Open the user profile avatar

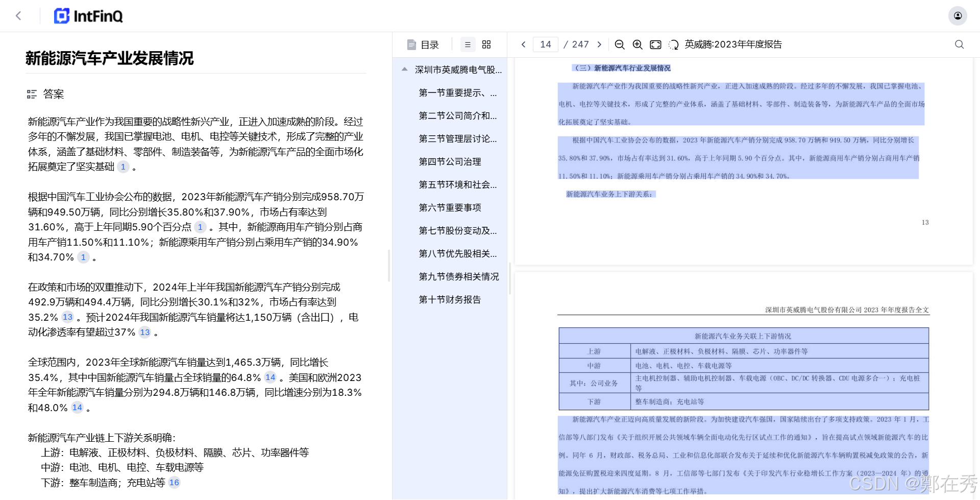pos(958,16)
